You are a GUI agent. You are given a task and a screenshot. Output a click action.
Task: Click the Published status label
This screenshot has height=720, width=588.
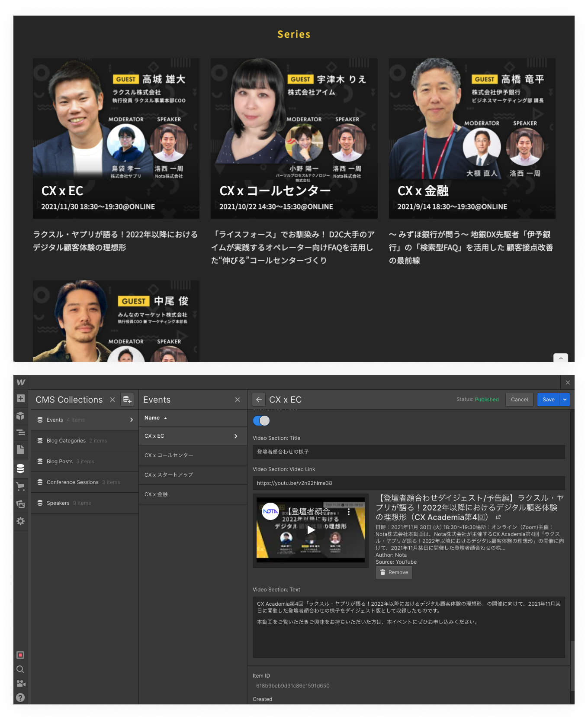487,400
